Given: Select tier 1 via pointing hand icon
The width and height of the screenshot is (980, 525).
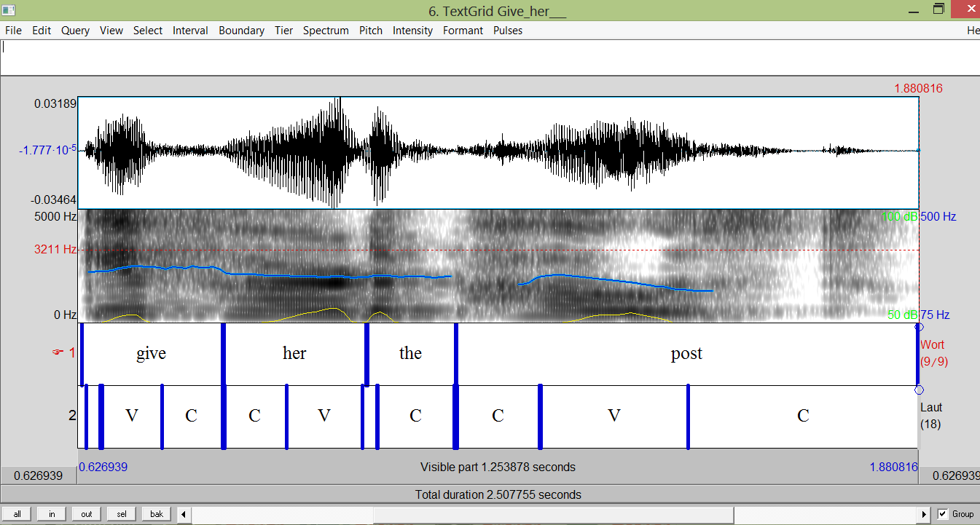Looking at the screenshot, I should coord(59,353).
